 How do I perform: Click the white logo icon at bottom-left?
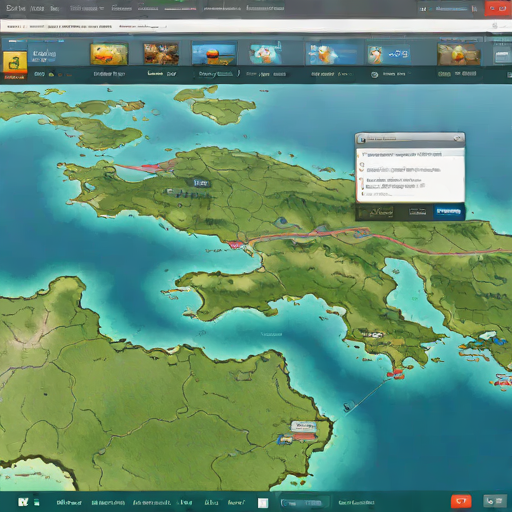[23, 502]
